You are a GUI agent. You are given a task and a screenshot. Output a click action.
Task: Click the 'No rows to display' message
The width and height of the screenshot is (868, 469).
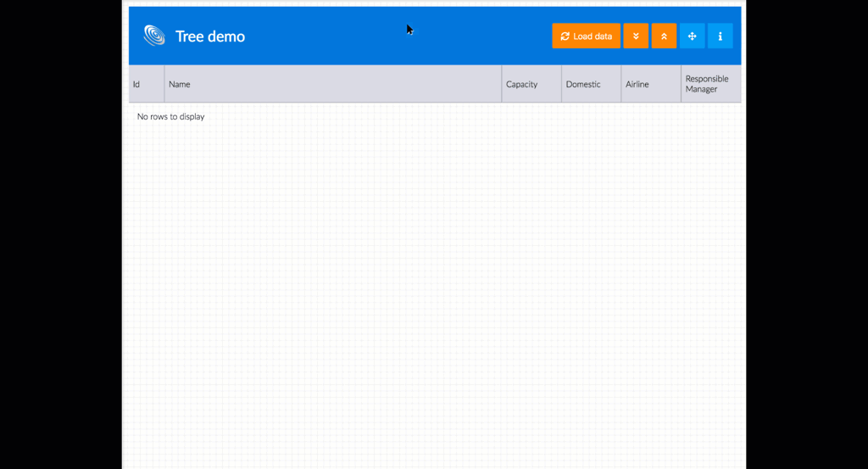(x=170, y=117)
